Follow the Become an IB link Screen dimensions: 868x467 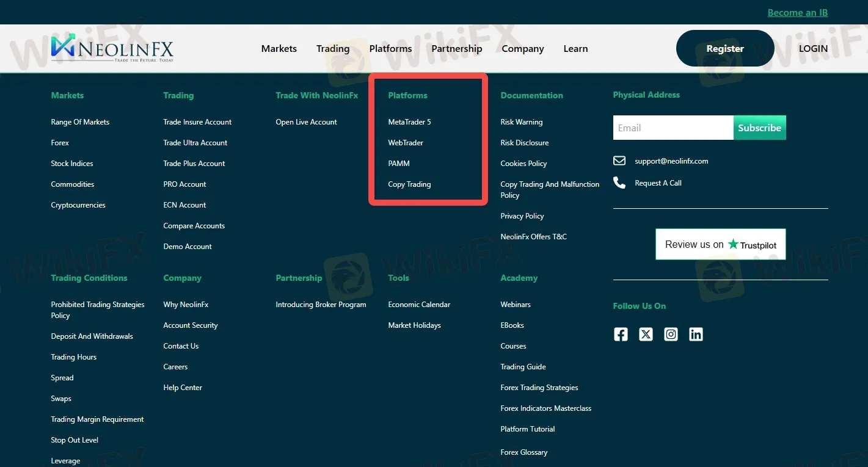(x=798, y=13)
